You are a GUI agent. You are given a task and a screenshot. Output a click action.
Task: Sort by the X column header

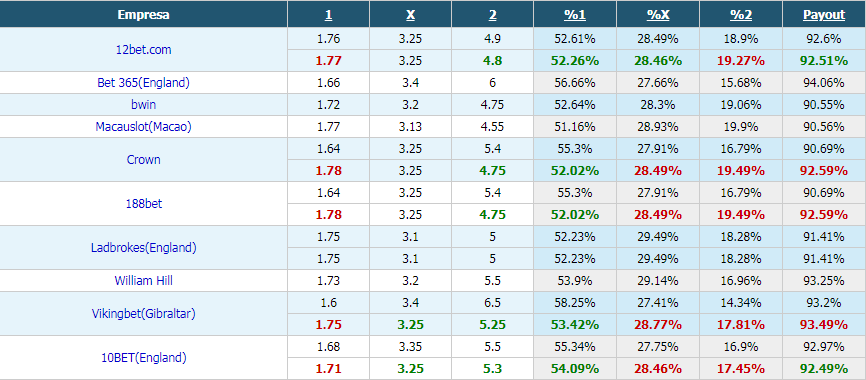click(411, 15)
